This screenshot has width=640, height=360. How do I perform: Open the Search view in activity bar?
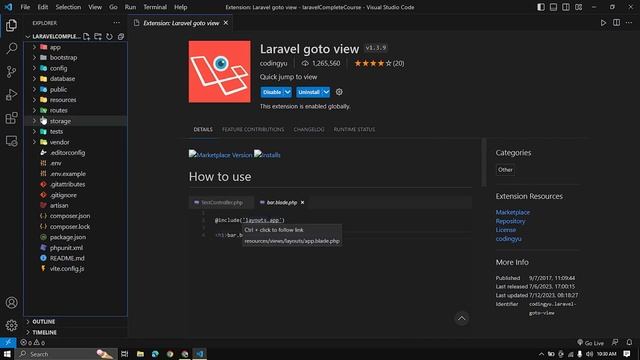pos(11,48)
